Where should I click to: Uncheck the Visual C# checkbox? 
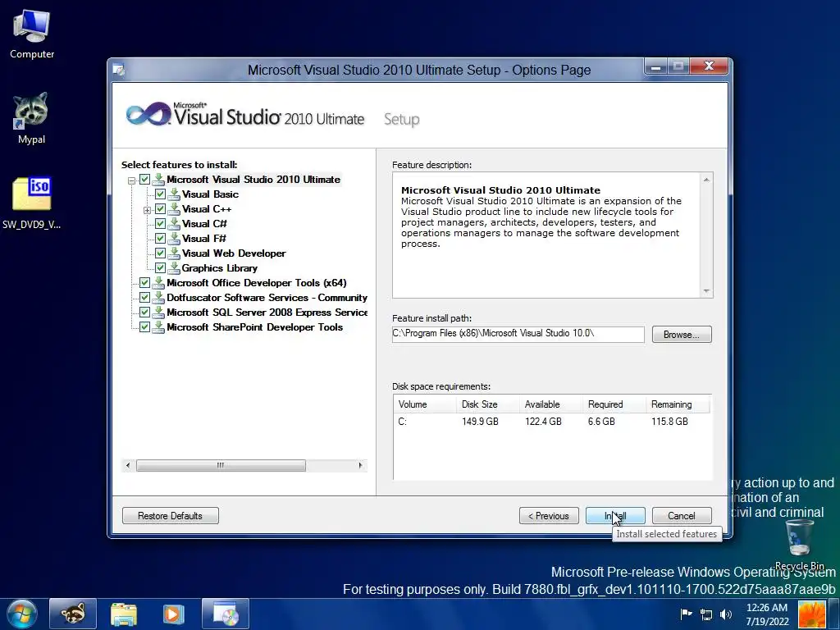pos(160,223)
